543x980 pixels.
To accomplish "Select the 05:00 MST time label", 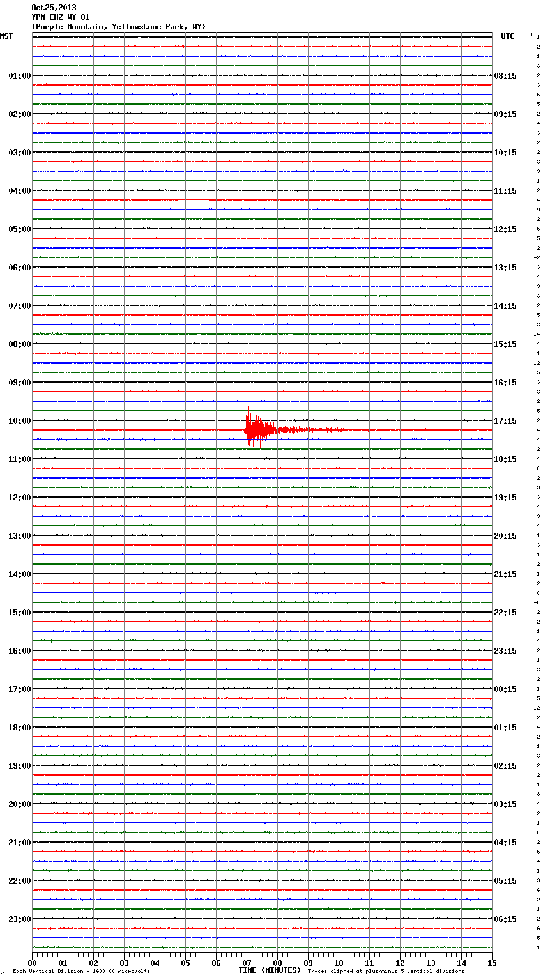I will click(19, 229).
